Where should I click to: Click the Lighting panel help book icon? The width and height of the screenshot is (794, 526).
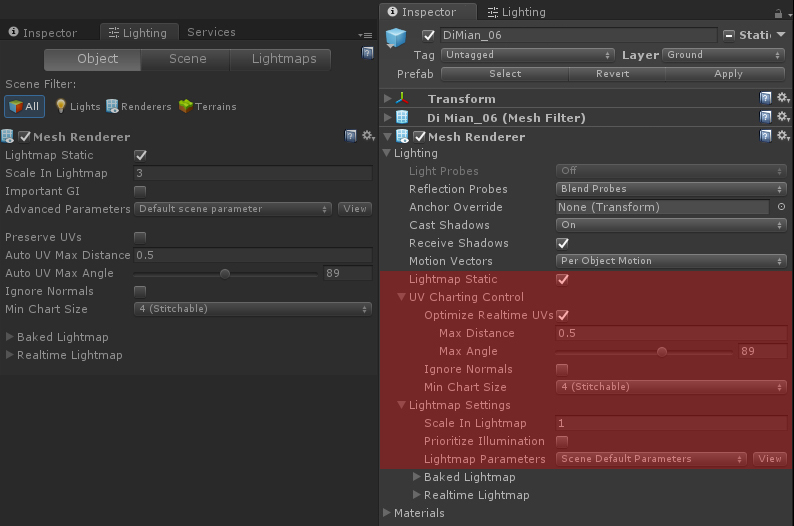368,53
